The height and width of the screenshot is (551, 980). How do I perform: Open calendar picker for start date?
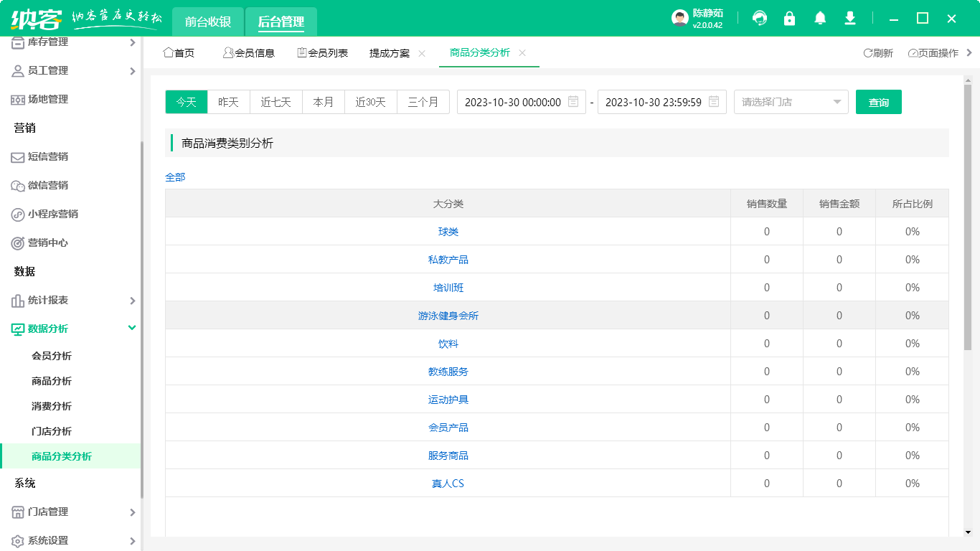573,102
